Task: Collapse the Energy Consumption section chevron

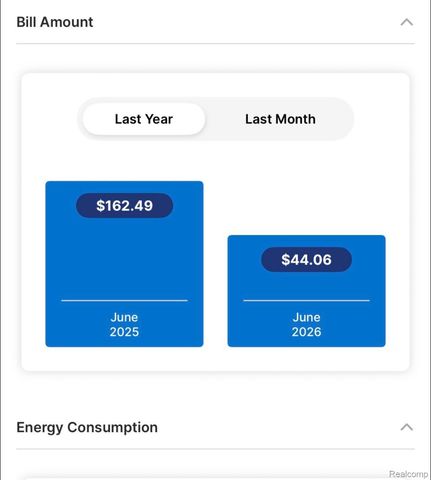Action: (407, 427)
